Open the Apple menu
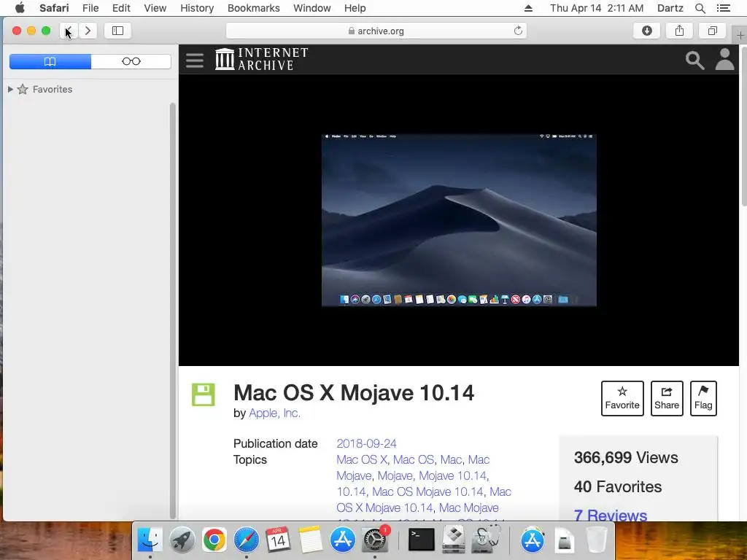Viewport: 747px width, 560px height. 20,8
